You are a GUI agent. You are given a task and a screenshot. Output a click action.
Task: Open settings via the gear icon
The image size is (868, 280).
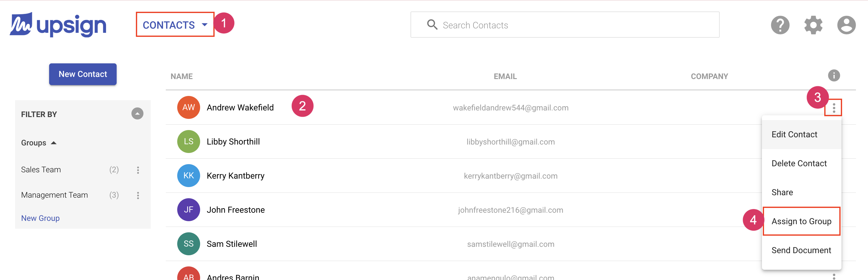[x=813, y=25]
